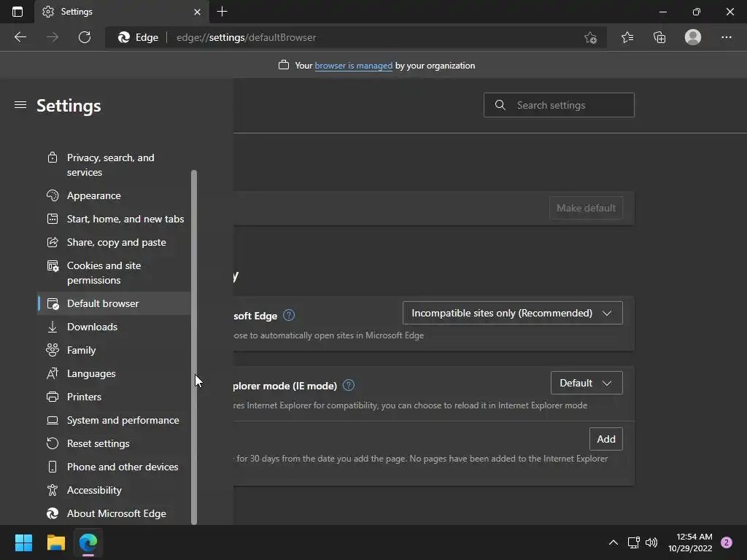Viewport: 747px width, 560px height.
Task: Open Default browser settings section
Action: (115, 303)
